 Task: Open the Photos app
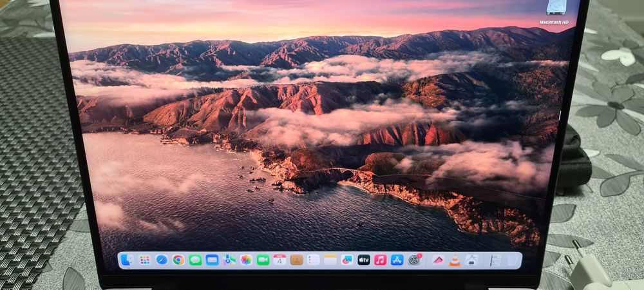point(246,260)
